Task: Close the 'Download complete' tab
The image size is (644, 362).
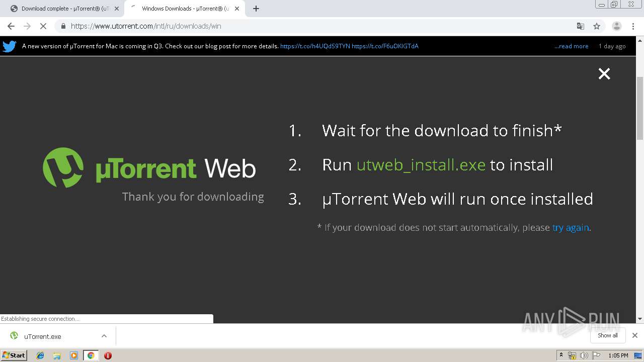Action: click(117, 9)
